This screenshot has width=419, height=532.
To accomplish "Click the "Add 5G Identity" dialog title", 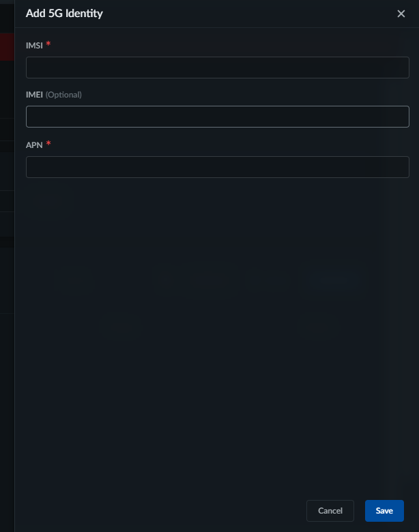I will pyautogui.click(x=64, y=13).
